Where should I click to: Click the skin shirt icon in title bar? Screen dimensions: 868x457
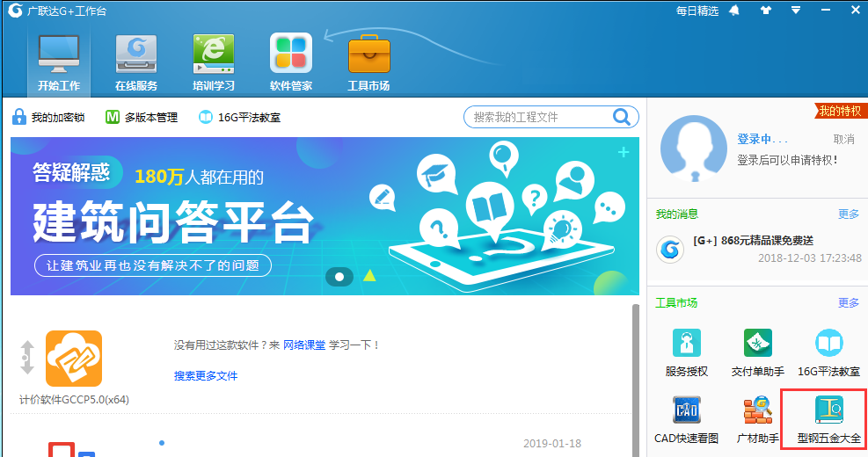coord(766,10)
